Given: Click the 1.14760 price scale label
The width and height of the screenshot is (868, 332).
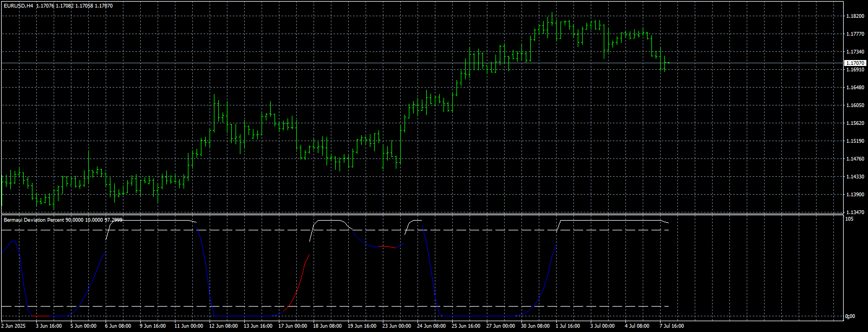Looking at the screenshot, I should (x=855, y=159).
